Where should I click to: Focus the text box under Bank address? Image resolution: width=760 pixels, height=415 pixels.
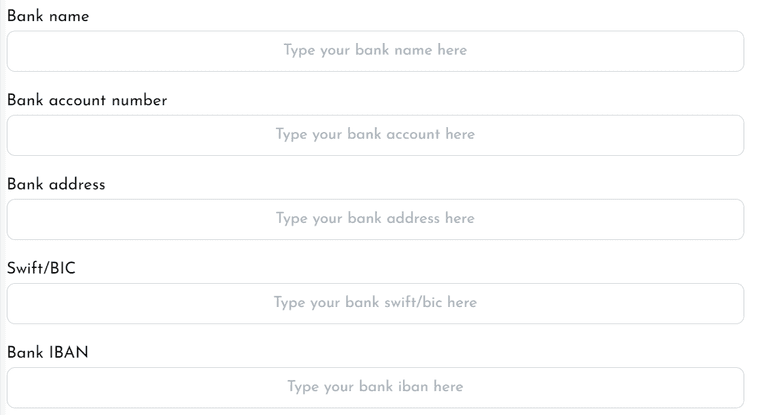(x=375, y=219)
